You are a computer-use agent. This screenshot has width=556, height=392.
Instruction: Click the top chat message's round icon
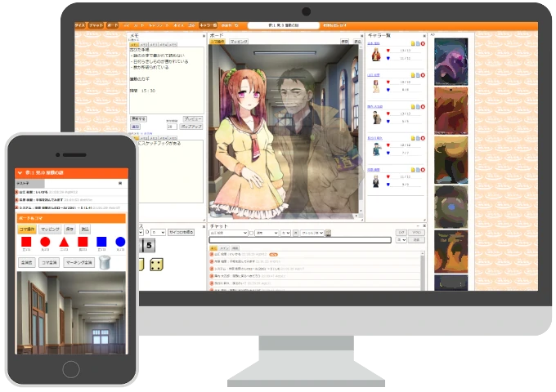point(212,254)
